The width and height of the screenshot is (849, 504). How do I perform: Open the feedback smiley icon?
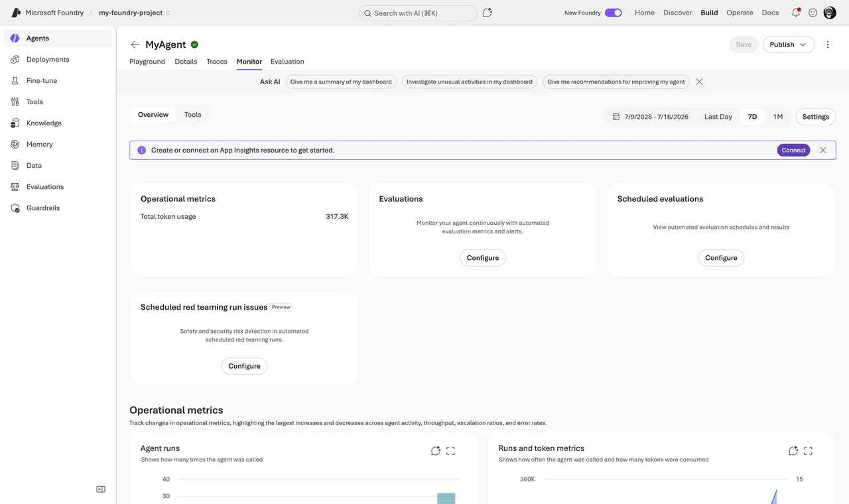coord(813,13)
